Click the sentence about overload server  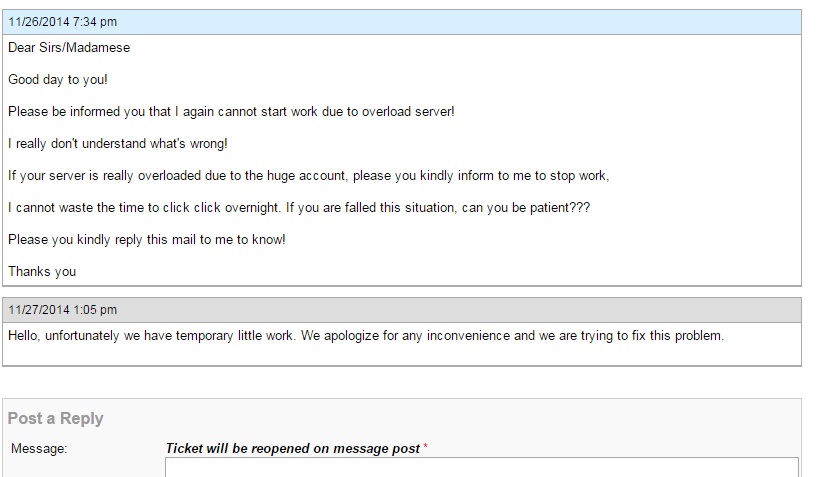coord(231,112)
